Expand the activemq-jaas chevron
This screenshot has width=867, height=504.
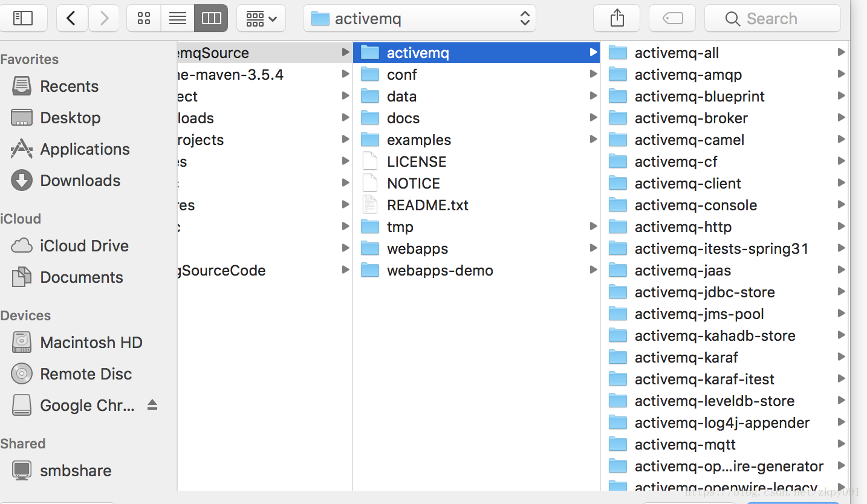tap(841, 270)
